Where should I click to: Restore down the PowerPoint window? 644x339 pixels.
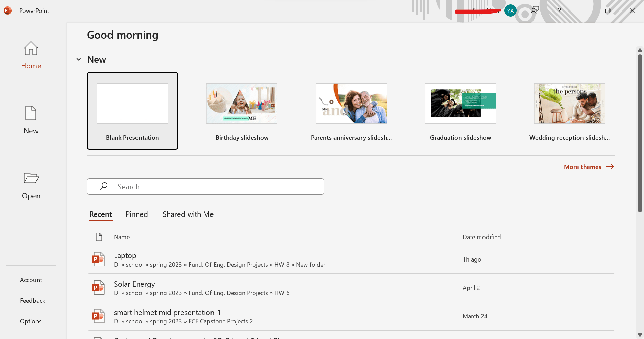(x=608, y=10)
